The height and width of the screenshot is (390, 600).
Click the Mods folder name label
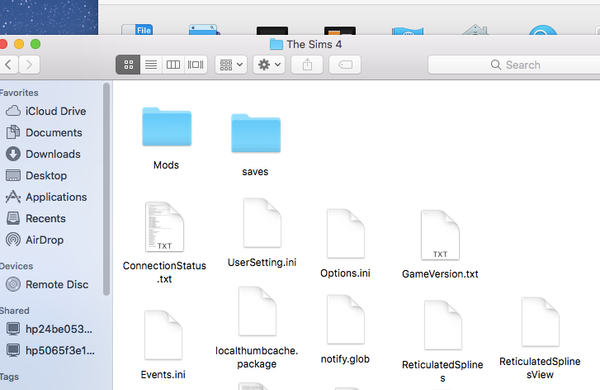click(166, 165)
